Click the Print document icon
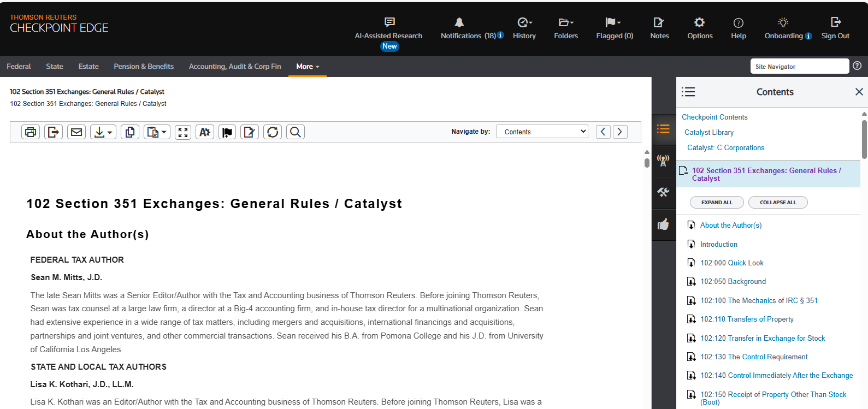The image size is (868, 409). point(31,132)
